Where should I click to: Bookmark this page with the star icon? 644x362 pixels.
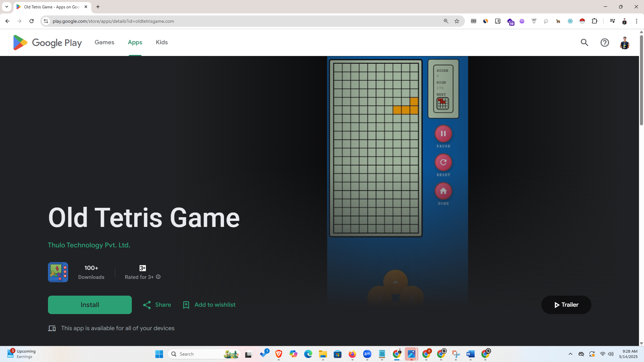457,21
